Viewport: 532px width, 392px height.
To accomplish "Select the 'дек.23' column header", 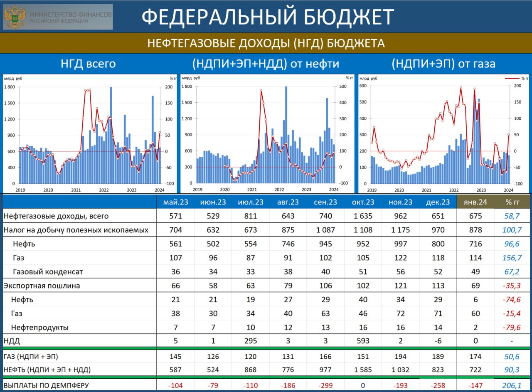I will [x=438, y=202].
